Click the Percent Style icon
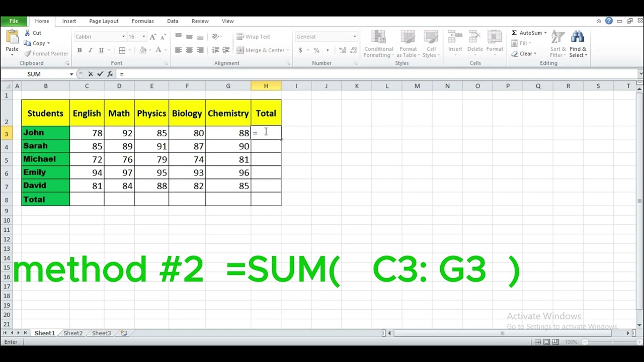This screenshot has width=644, height=362. tap(316, 50)
